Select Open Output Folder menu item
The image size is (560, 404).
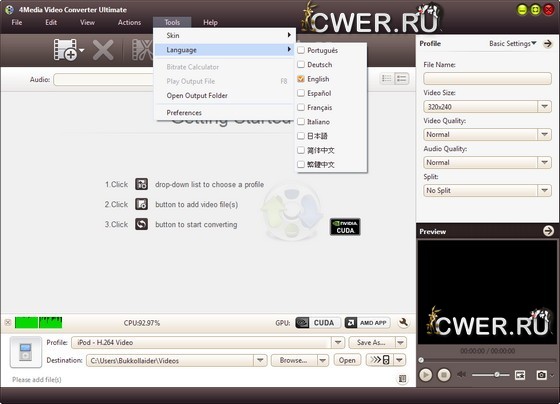pos(224,95)
